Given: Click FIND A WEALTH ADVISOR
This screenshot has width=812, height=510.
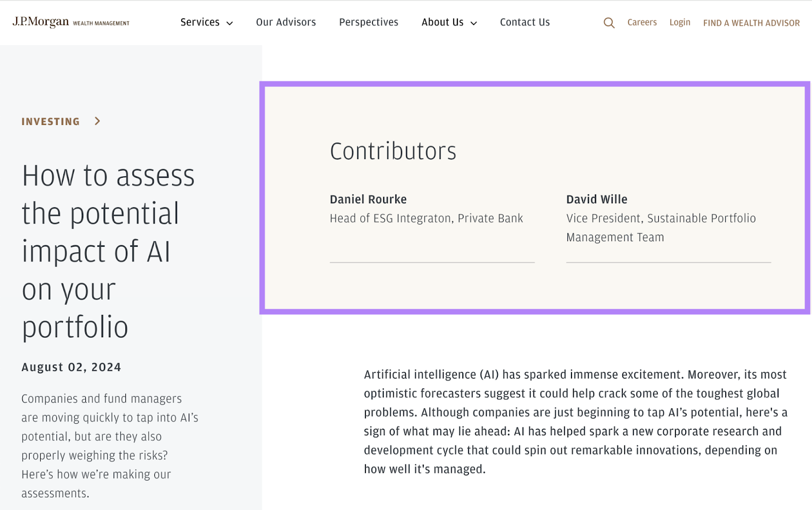Looking at the screenshot, I should click(x=751, y=23).
